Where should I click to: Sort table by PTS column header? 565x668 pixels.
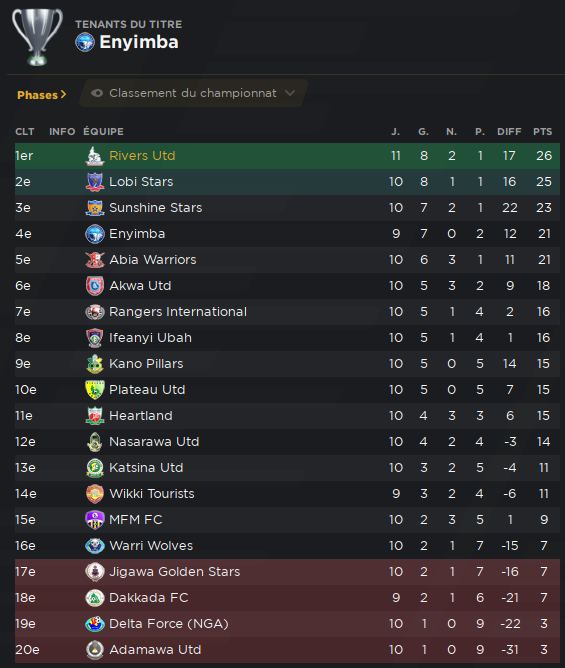[x=542, y=132]
